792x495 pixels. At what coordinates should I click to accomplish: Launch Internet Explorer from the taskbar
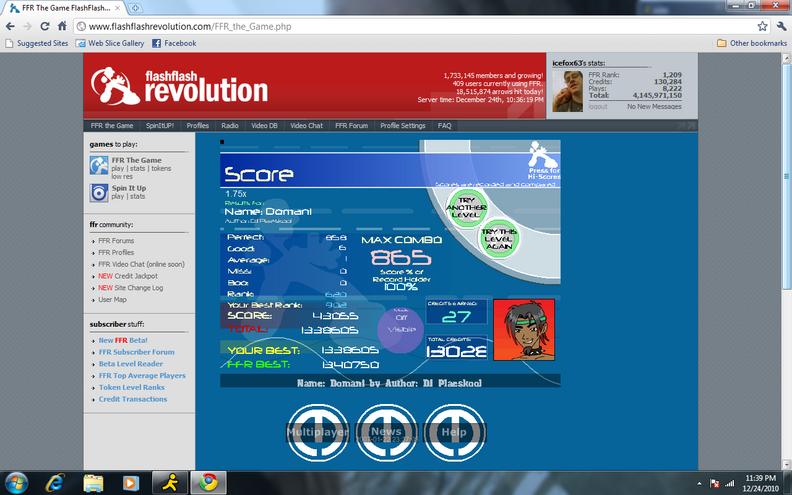54,483
